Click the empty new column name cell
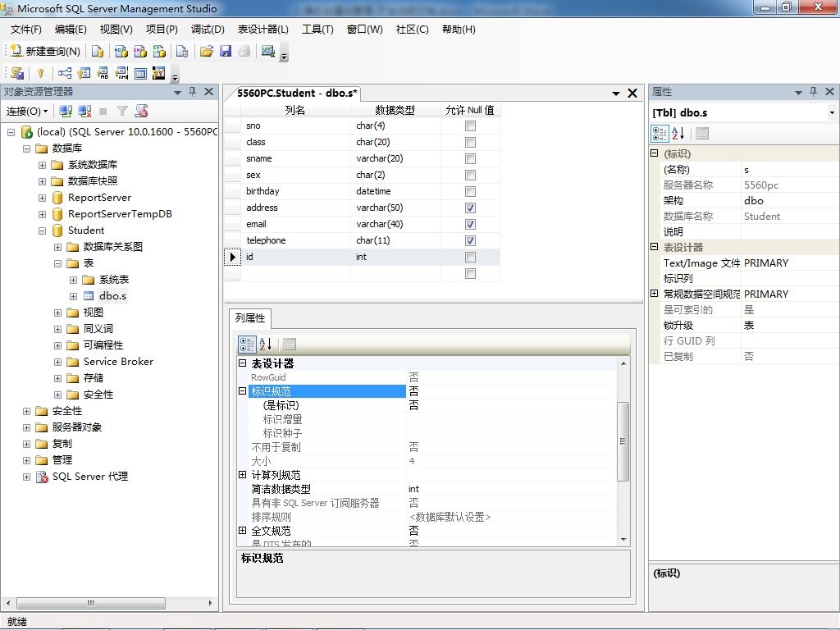This screenshot has height=630, width=840. (x=295, y=274)
